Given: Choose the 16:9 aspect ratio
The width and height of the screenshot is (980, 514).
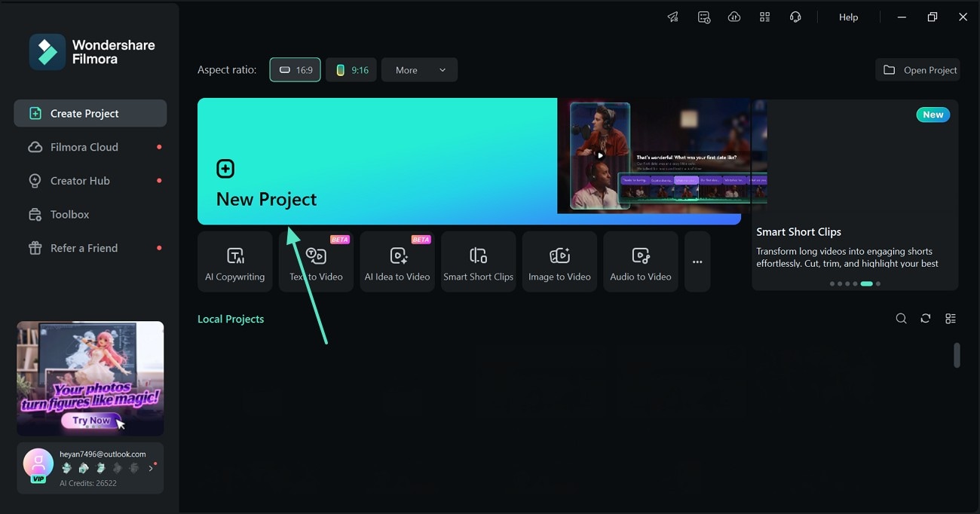Looking at the screenshot, I should [296, 69].
